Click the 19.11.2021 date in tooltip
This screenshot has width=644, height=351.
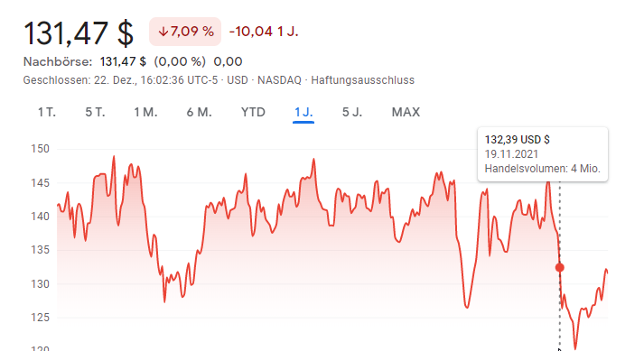tap(511, 154)
